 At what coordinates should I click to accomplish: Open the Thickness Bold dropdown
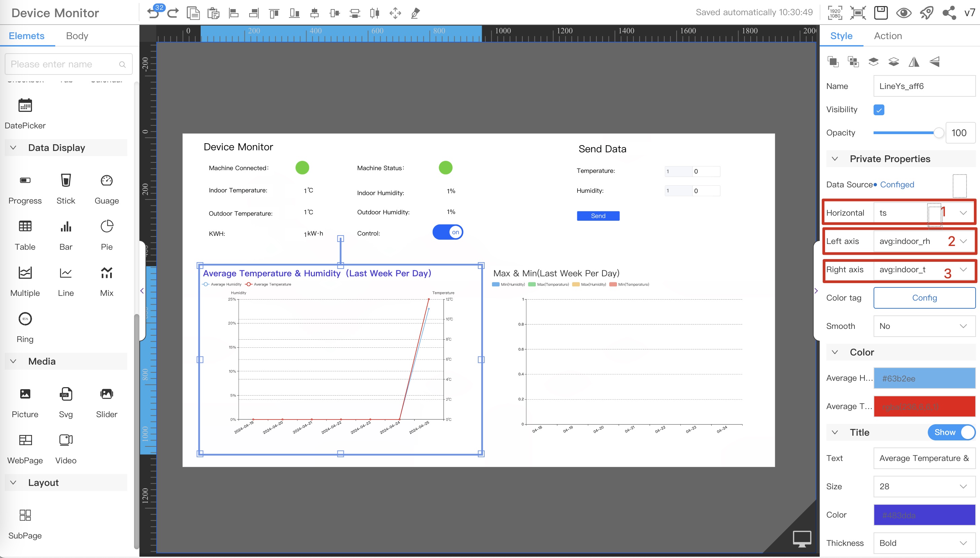click(924, 543)
